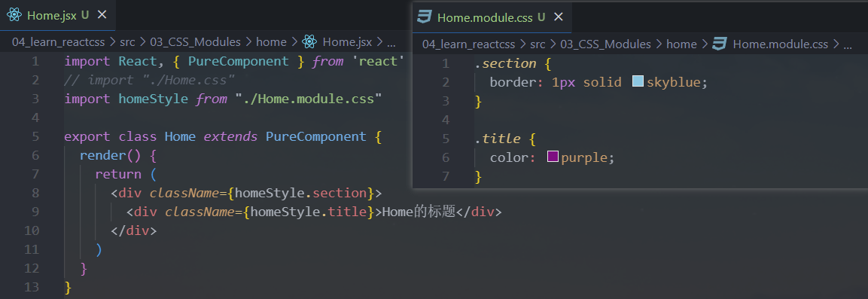
Task: Click the 'react' module string
Action: click(379, 61)
